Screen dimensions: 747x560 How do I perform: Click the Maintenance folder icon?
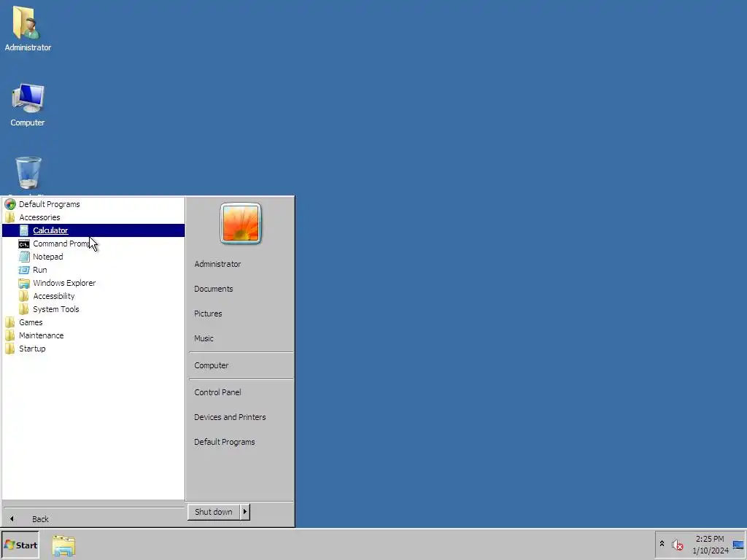tap(10, 335)
